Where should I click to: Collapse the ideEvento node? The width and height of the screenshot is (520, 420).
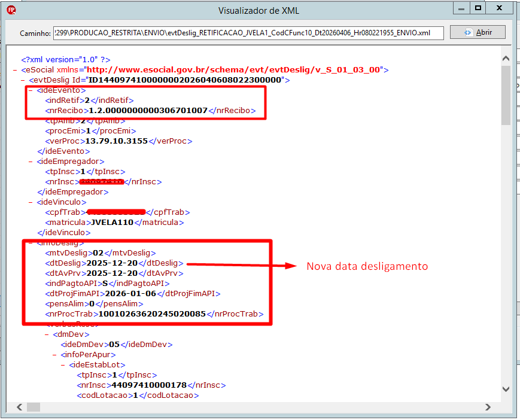tap(31, 90)
